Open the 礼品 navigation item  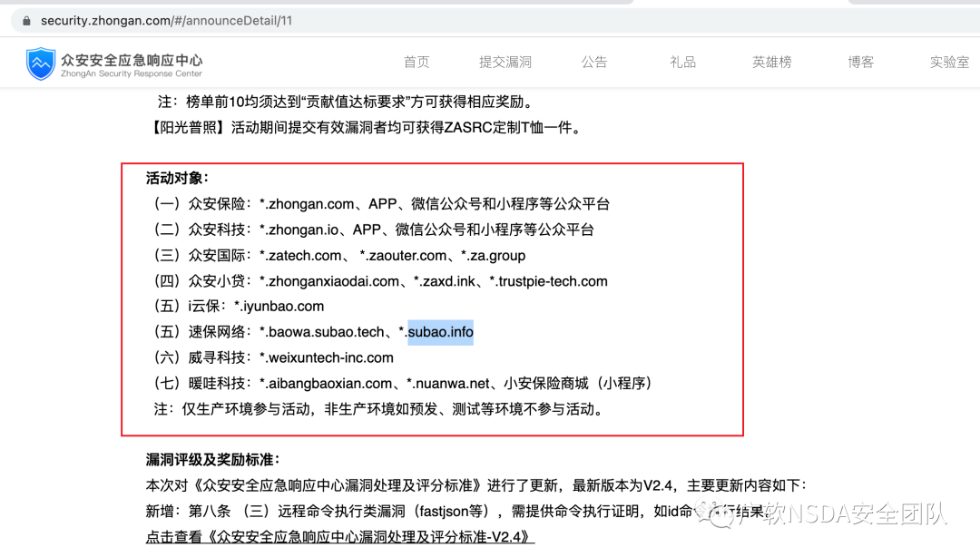pos(682,62)
